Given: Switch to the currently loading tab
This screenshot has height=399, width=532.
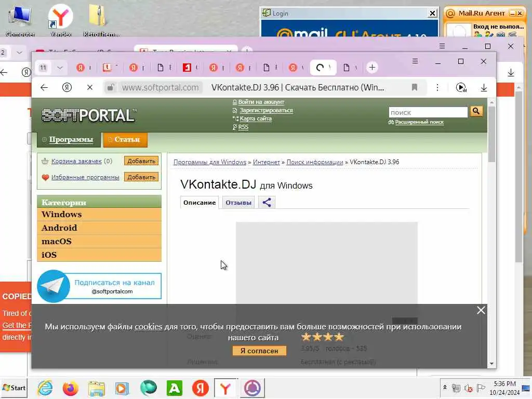Looking at the screenshot, I should [x=323, y=68].
